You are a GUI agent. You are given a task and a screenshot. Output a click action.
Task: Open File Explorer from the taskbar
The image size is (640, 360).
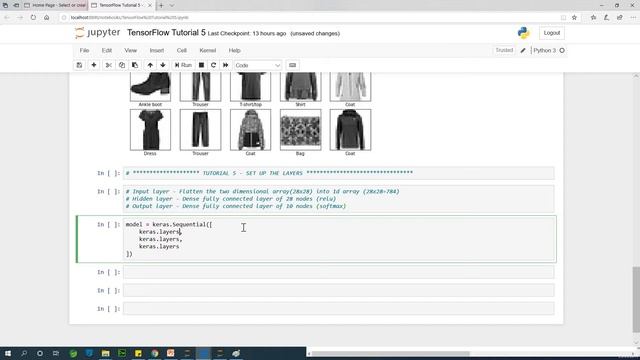pyautogui.click(x=105, y=353)
